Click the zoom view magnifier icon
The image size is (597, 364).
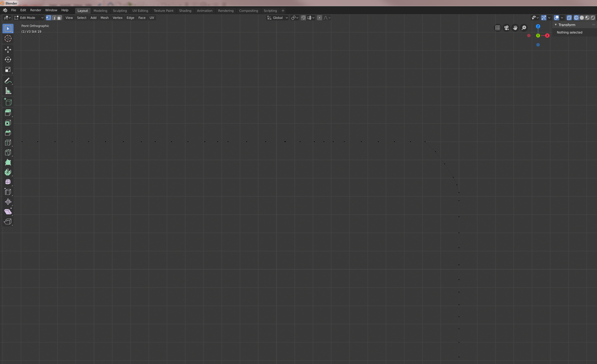point(524,28)
